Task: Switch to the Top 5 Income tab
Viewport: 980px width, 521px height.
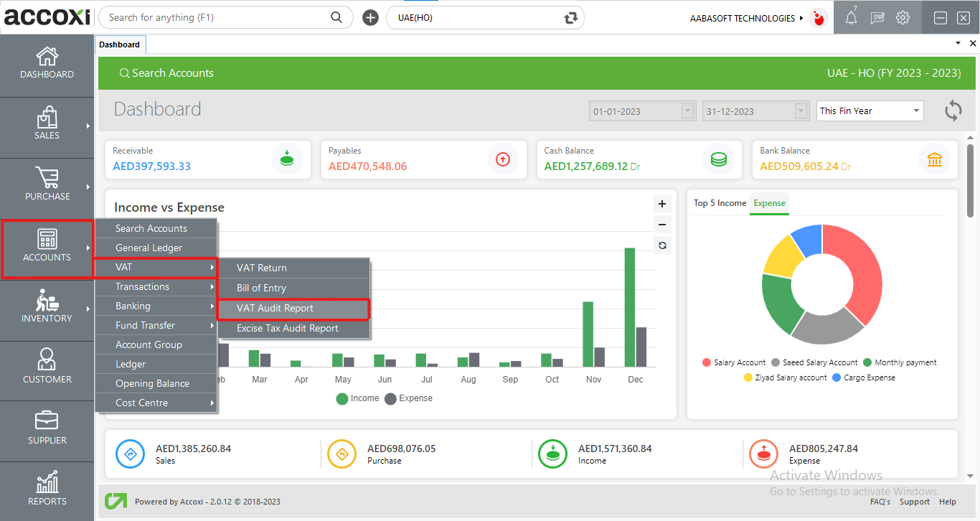Action: coord(720,203)
